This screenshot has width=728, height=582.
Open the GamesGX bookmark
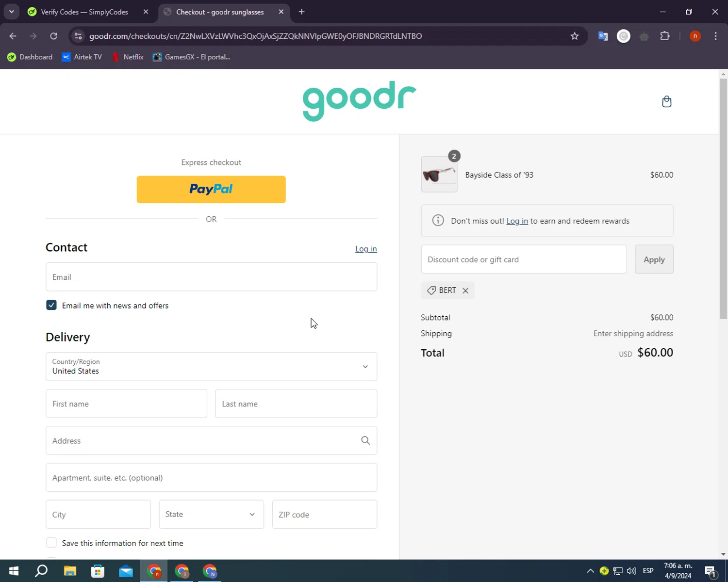point(192,57)
